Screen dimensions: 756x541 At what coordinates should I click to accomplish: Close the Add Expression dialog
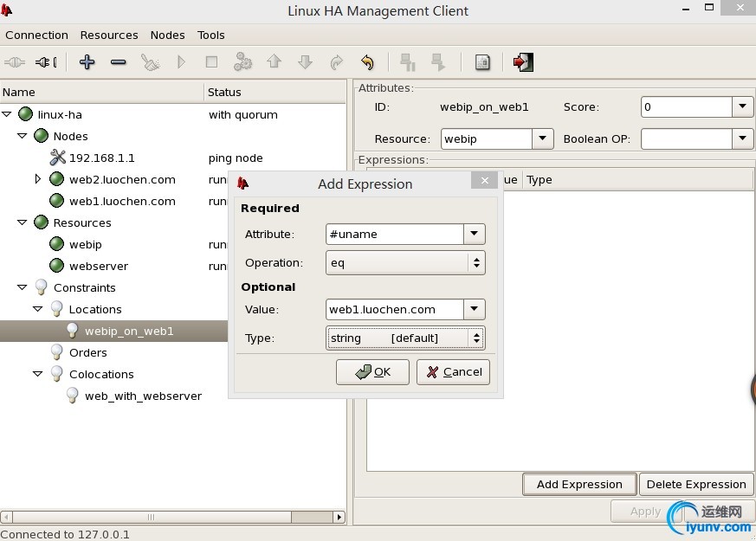485,181
